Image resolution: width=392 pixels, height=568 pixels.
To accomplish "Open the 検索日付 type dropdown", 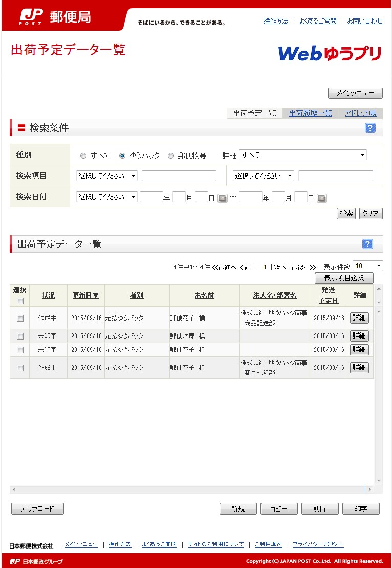I will (x=106, y=197).
